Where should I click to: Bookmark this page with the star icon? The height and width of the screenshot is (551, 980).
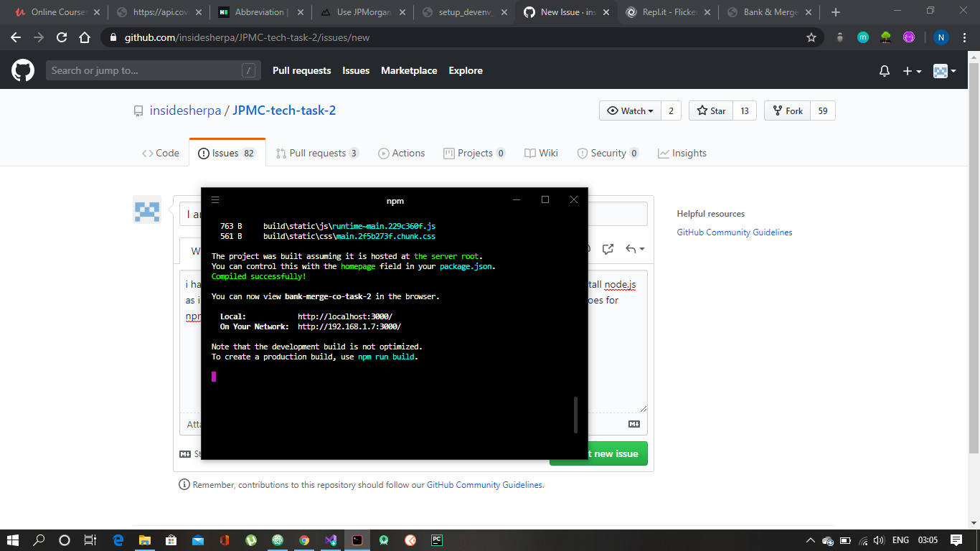click(811, 37)
